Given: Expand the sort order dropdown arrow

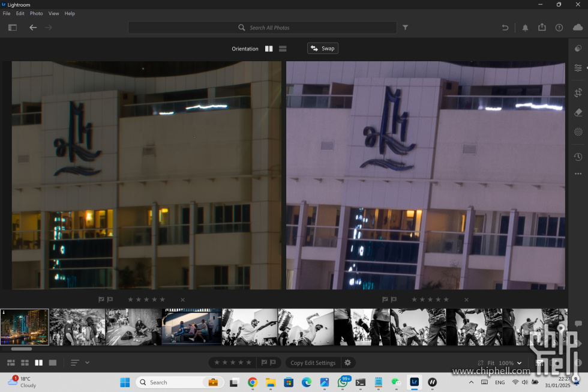Looking at the screenshot, I should 88,363.
